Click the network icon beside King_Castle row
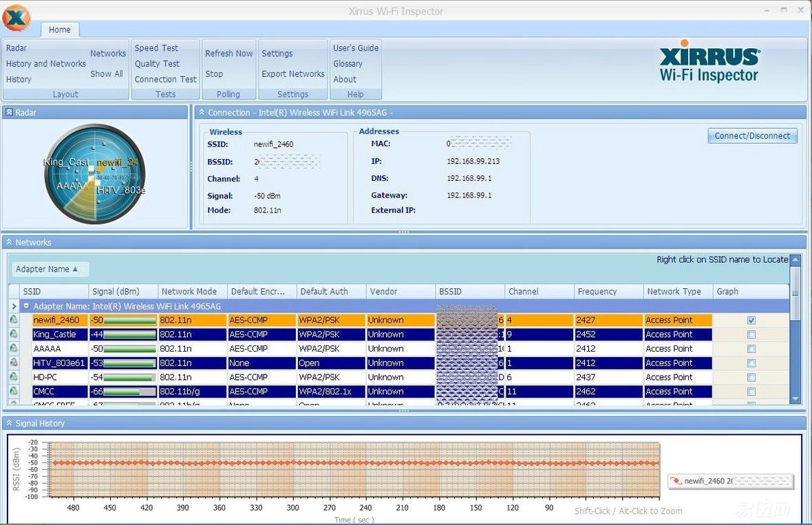Screen dimensions: 812x525 coord(14,334)
